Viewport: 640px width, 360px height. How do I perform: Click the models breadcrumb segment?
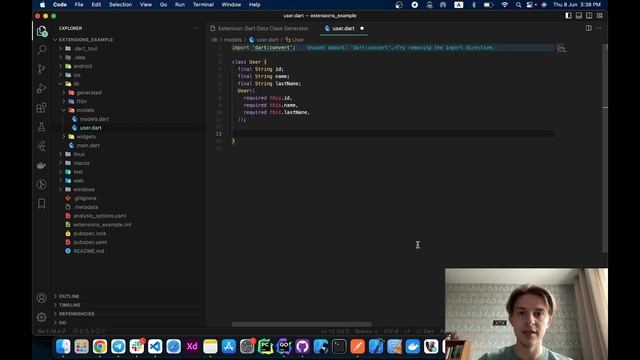click(233, 40)
